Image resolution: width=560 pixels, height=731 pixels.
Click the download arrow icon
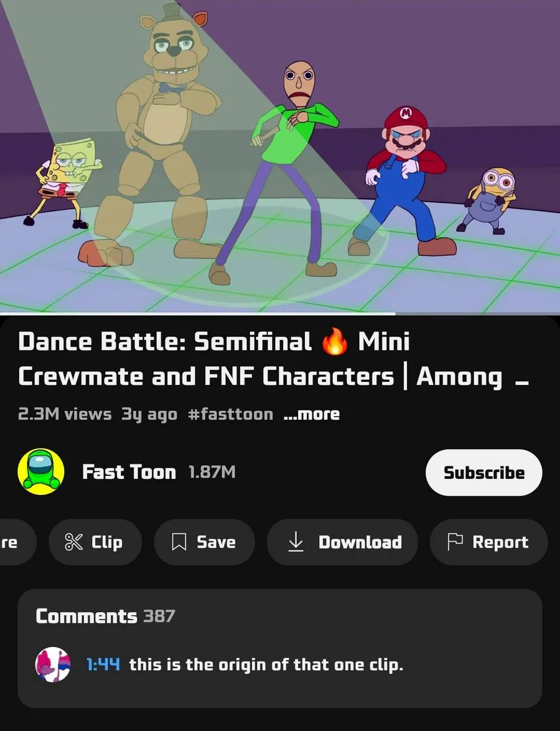pyautogui.click(x=296, y=542)
